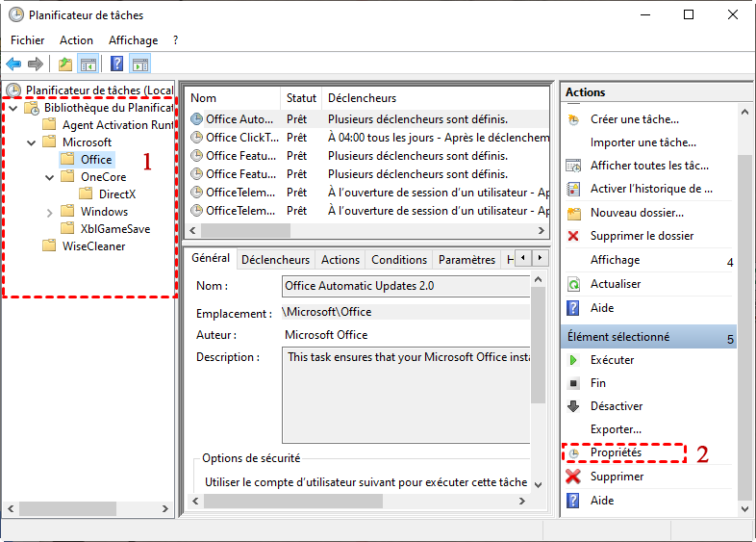Collapse the OneCore folder node
This screenshot has height=542, width=756.
click(50, 177)
